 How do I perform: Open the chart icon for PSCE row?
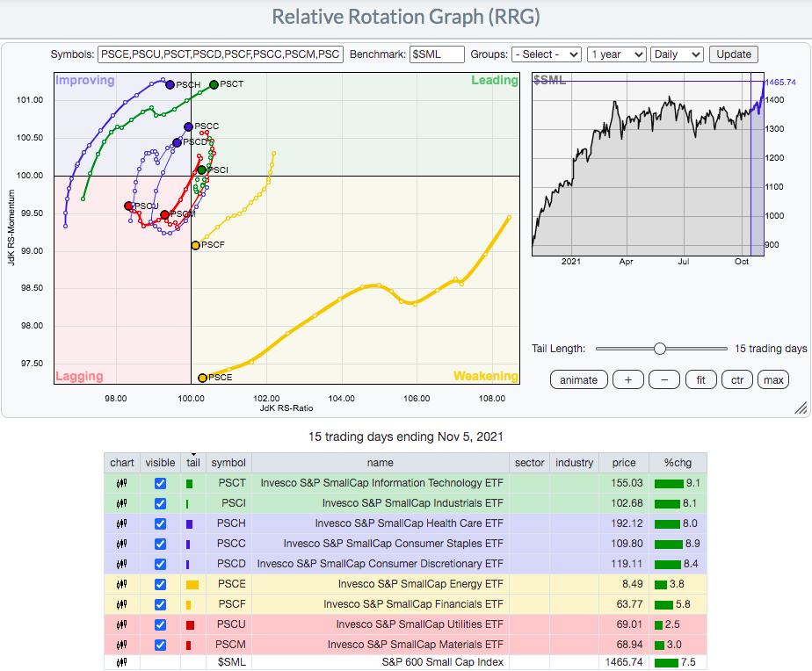click(x=122, y=584)
